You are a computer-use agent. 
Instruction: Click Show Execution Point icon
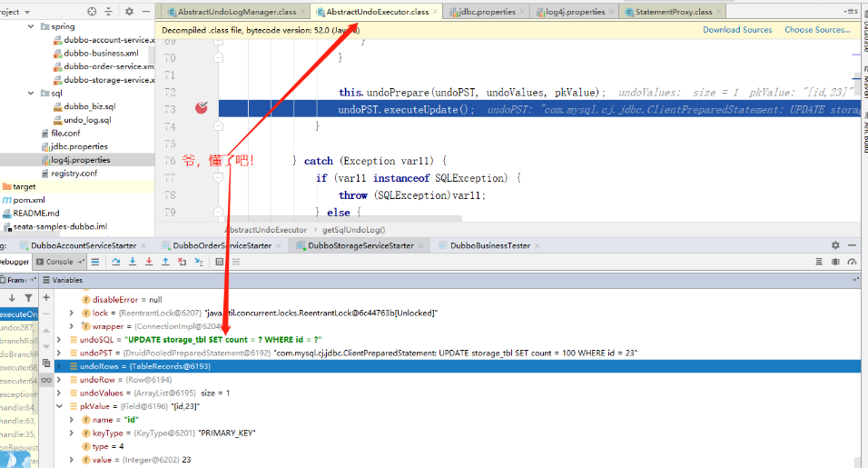coord(95,262)
